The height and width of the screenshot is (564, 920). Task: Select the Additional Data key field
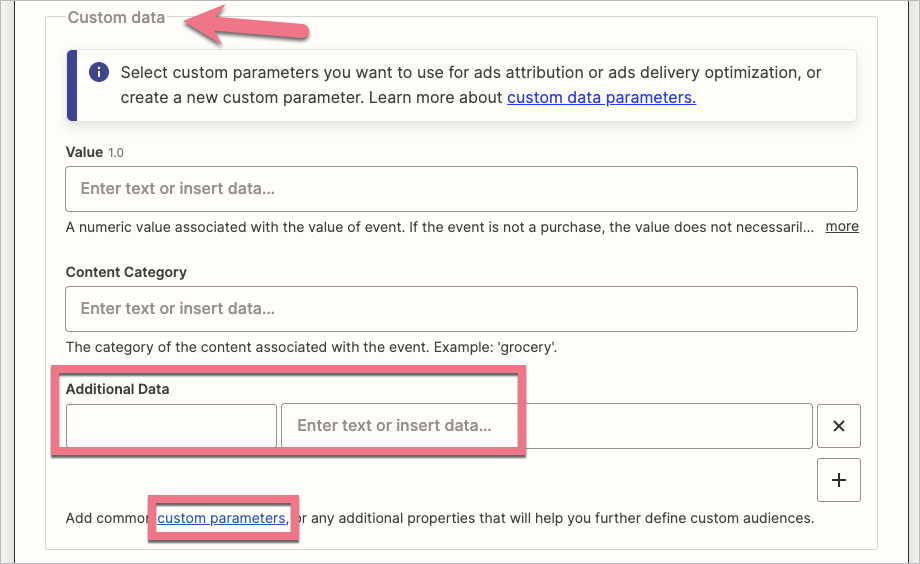click(x=171, y=426)
